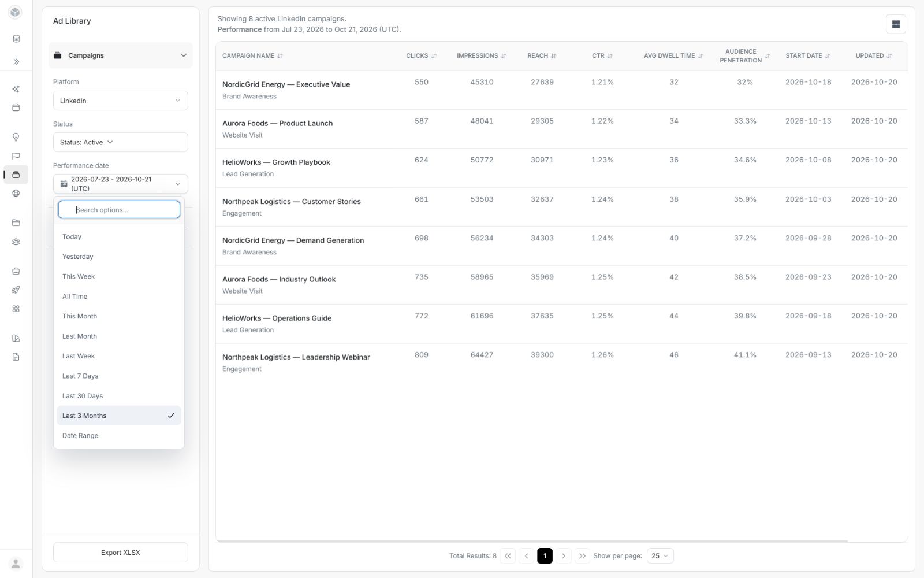Go to the first results page
Image resolution: width=924 pixels, height=578 pixels.
508,556
